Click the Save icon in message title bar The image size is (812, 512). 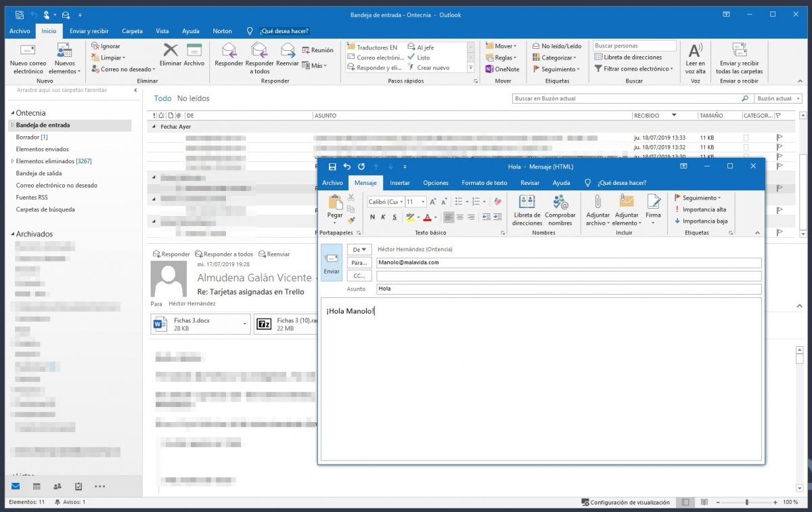pos(332,167)
